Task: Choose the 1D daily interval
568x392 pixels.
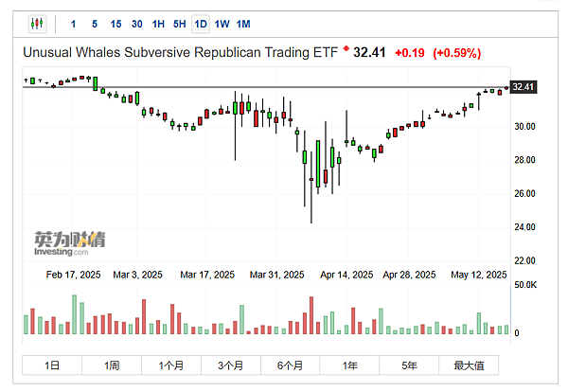Action: pyautogui.click(x=201, y=25)
